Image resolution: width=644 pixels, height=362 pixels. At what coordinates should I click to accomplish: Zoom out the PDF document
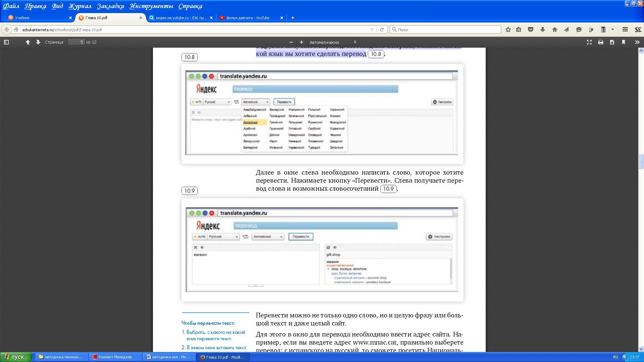coord(291,42)
